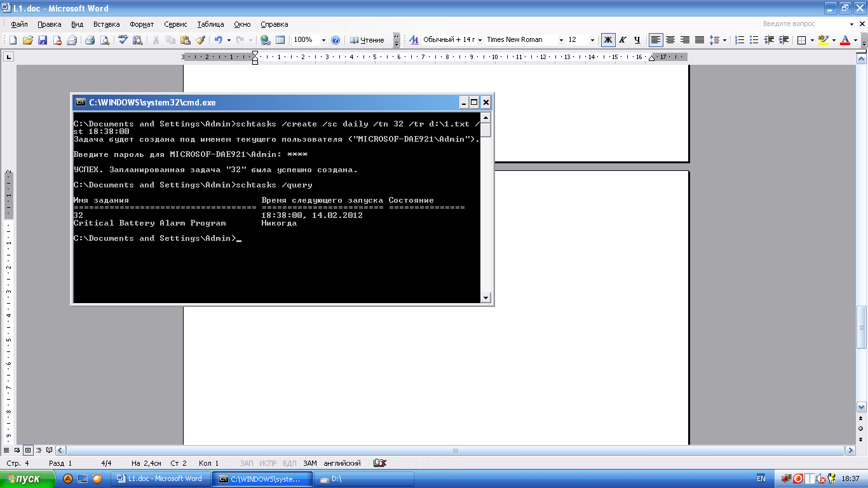
Task: Apply outside border to the selection
Action: [802, 40]
